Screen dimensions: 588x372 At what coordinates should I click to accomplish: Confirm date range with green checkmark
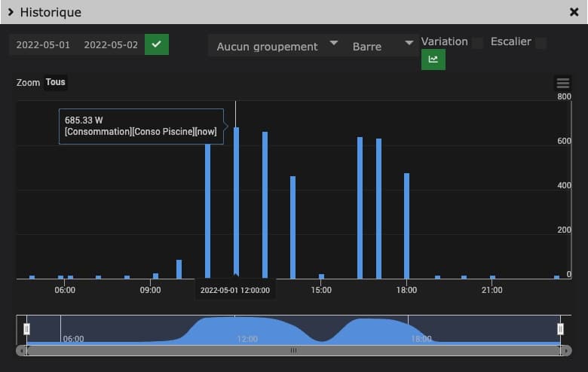157,44
